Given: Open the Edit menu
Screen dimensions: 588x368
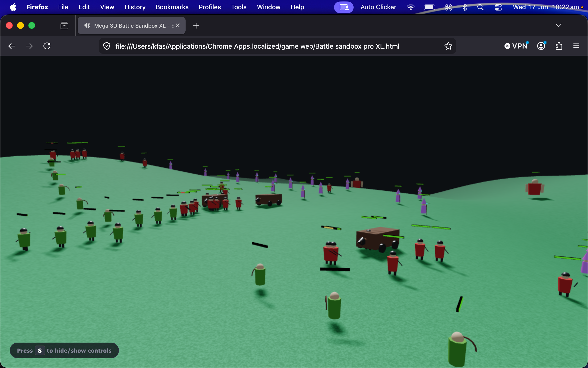Looking at the screenshot, I should click(84, 7).
